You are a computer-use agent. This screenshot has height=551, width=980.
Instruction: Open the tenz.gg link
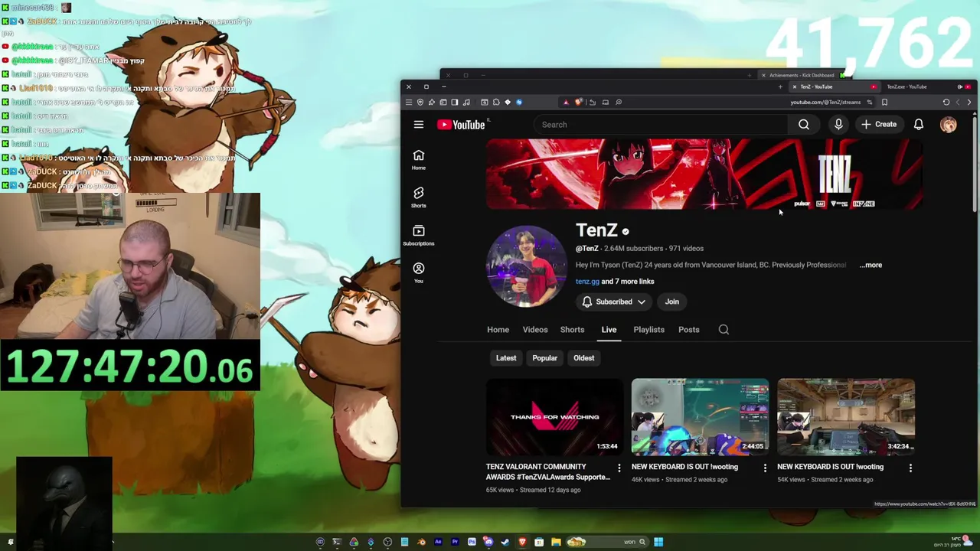[x=587, y=281]
